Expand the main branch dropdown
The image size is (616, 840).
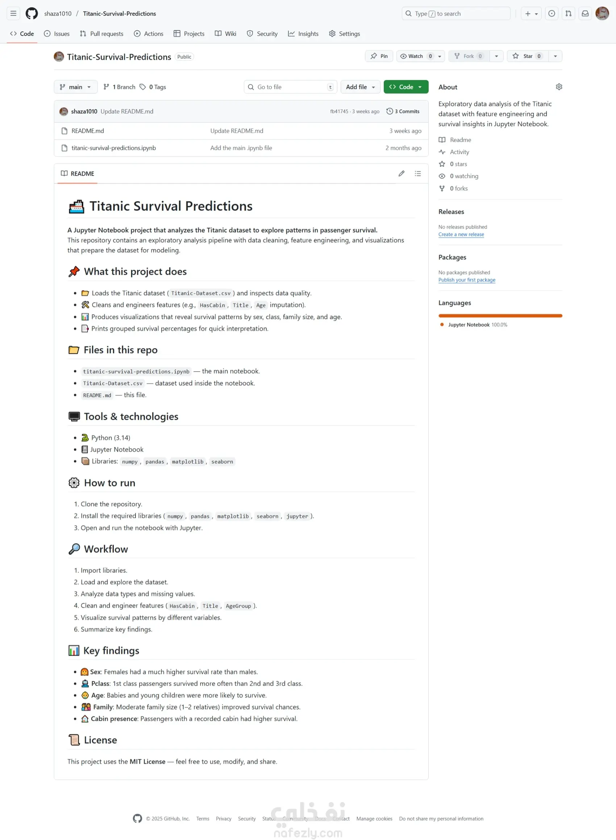point(75,87)
